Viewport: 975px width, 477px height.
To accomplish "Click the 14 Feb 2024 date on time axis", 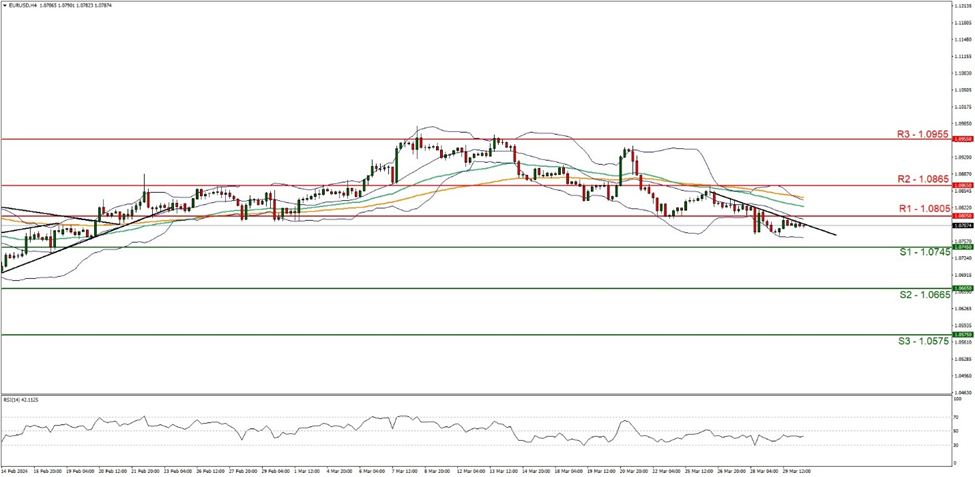I will (x=16, y=469).
